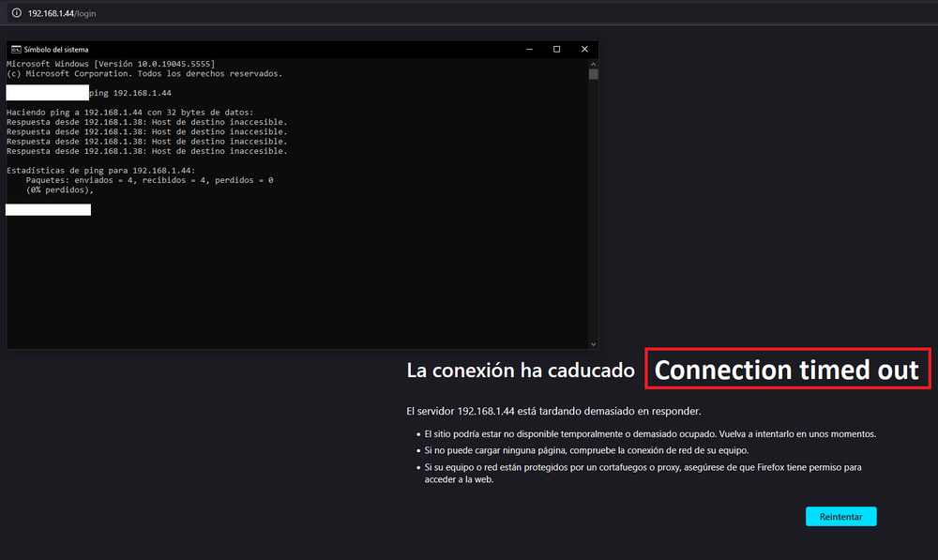The image size is (938, 560).
Task: Click 'Paquetes: enviados = 4' line
Action: (149, 180)
